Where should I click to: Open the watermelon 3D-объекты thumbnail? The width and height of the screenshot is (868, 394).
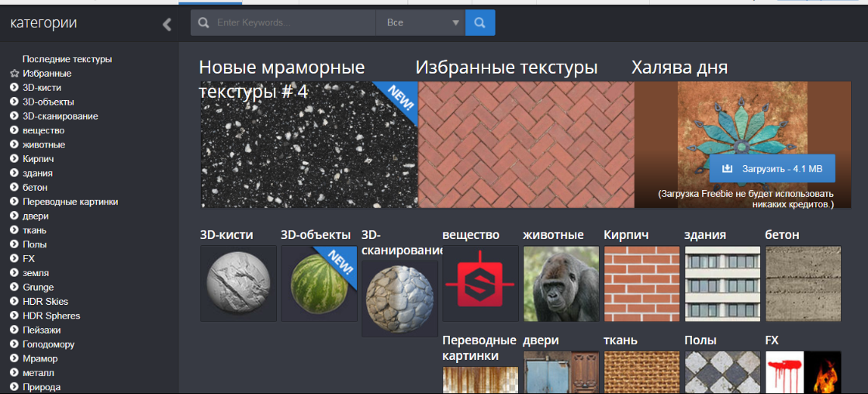pyautogui.click(x=319, y=283)
